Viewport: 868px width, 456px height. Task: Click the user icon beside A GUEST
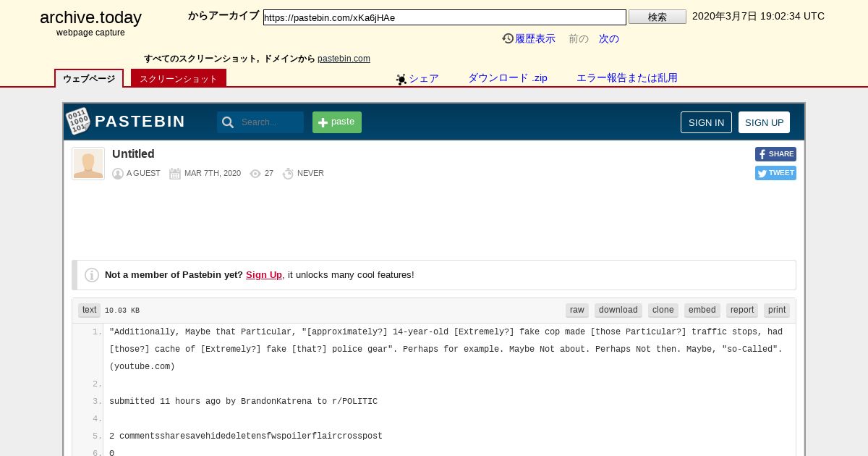(118, 174)
